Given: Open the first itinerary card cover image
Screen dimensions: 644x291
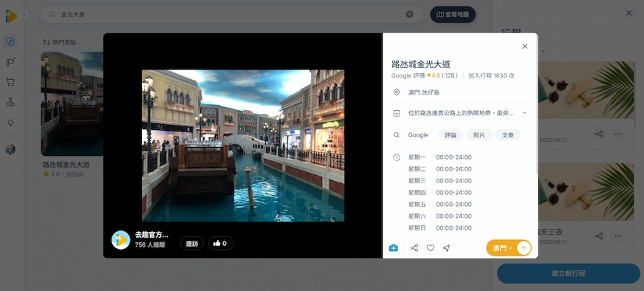Looking at the screenshot, I should (586, 90).
